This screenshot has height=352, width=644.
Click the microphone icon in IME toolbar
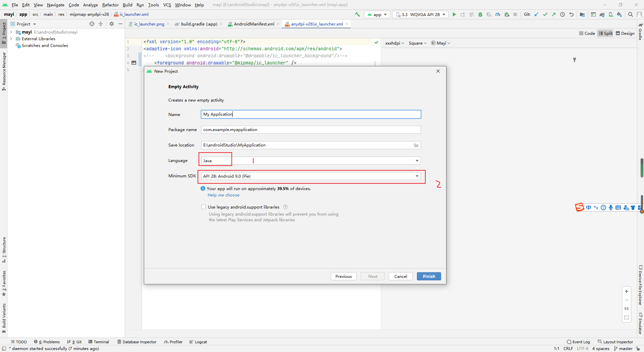[611, 208]
